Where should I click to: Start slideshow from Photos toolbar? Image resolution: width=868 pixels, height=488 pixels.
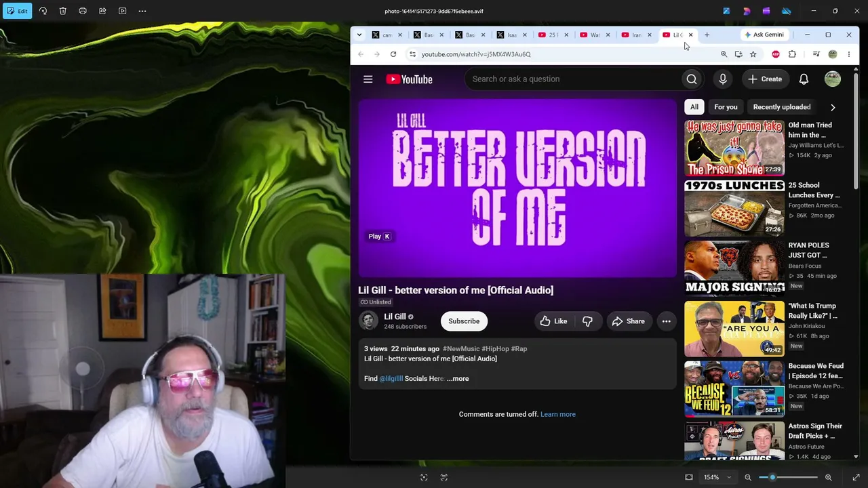123,11
